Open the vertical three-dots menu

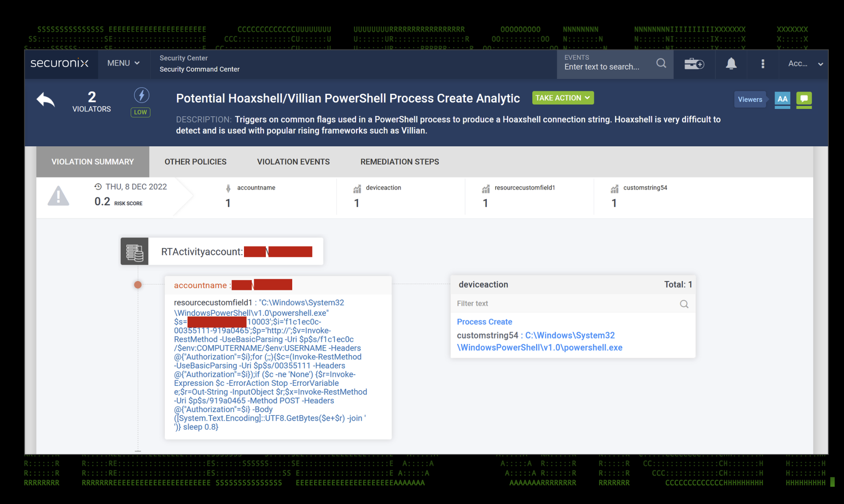click(x=763, y=64)
